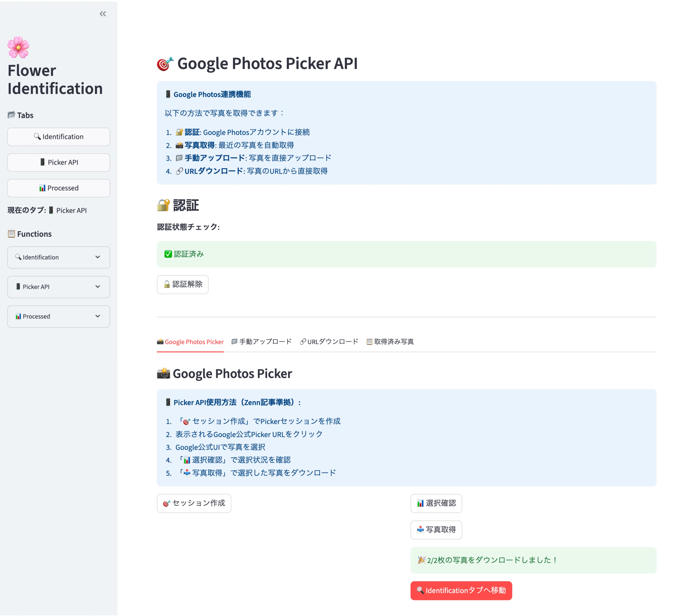Viewport: 675px width, 616px height.
Task: Expand the Identification section under Functions
Action: (59, 257)
